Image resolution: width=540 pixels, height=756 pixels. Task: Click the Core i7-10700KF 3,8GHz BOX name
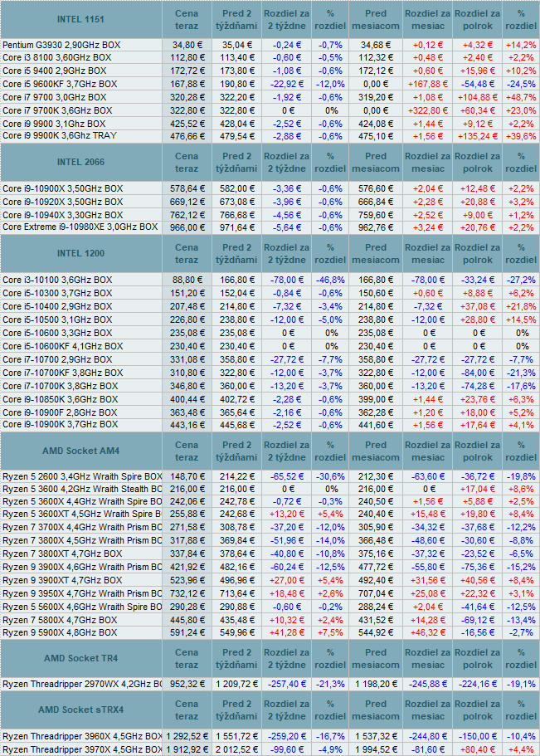pos(63,373)
